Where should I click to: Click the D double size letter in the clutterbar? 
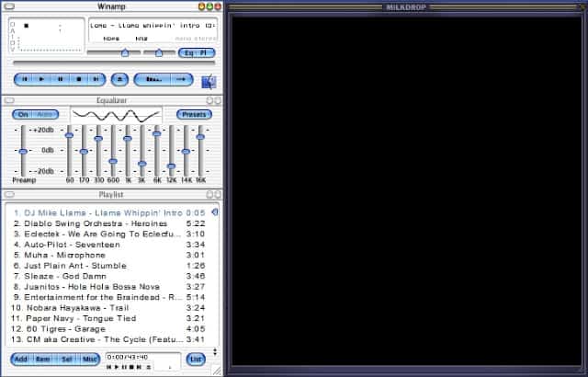[x=12, y=43]
